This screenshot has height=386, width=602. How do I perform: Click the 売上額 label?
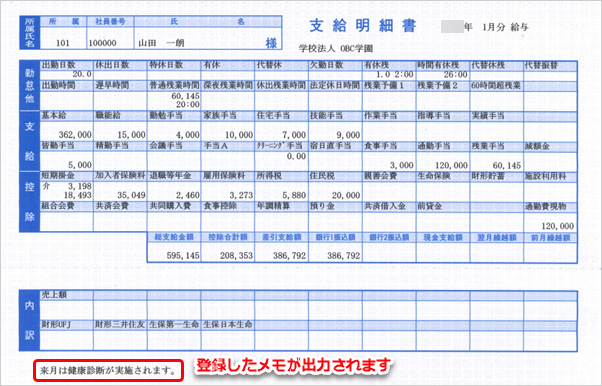(54, 295)
